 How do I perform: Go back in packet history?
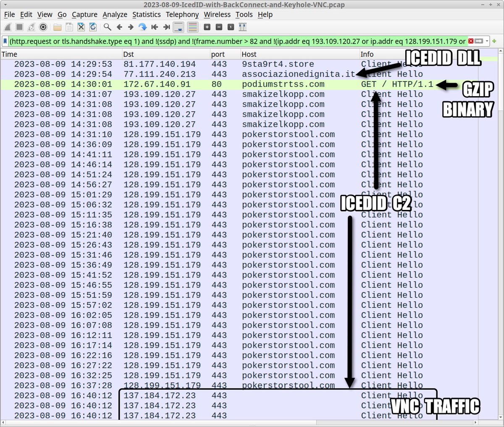tap(119, 27)
